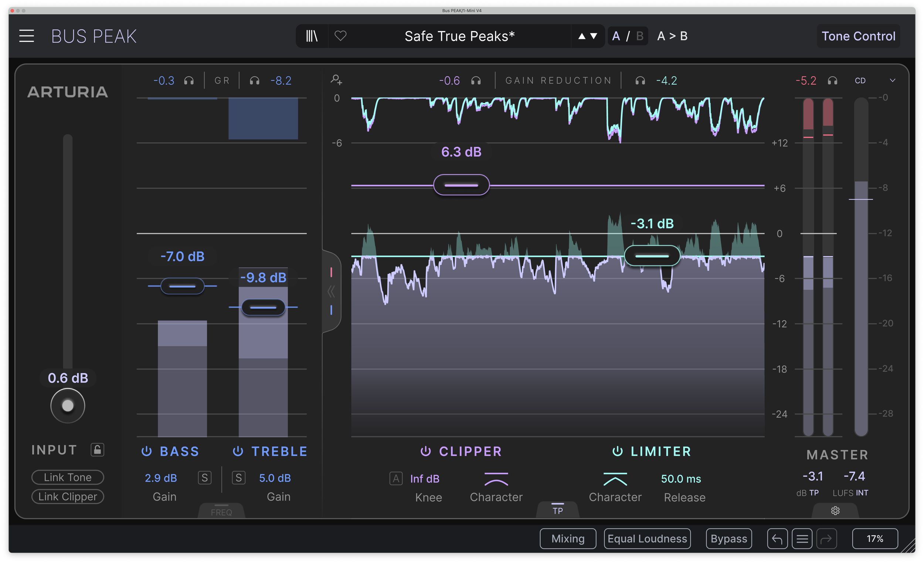The height and width of the screenshot is (563, 924).
Task: Click the Equal Loudness button
Action: point(647,539)
